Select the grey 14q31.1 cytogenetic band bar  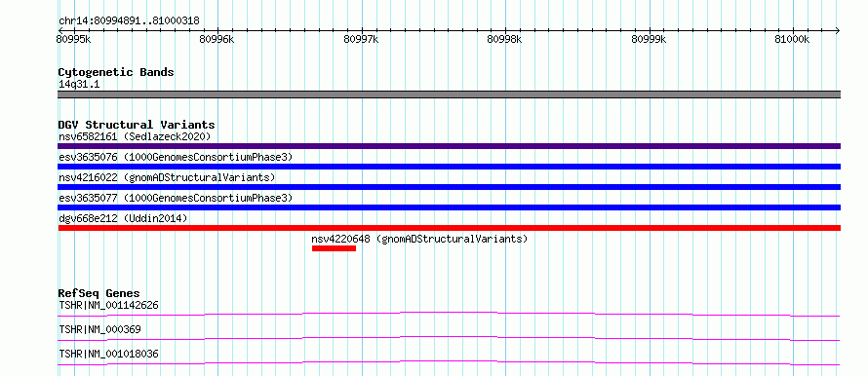pos(449,94)
